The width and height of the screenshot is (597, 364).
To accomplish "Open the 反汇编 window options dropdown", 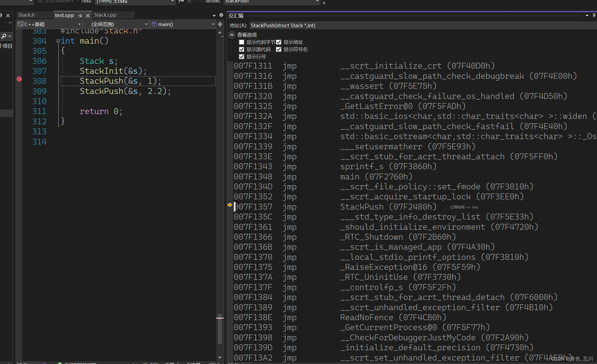I will tap(587, 16).
